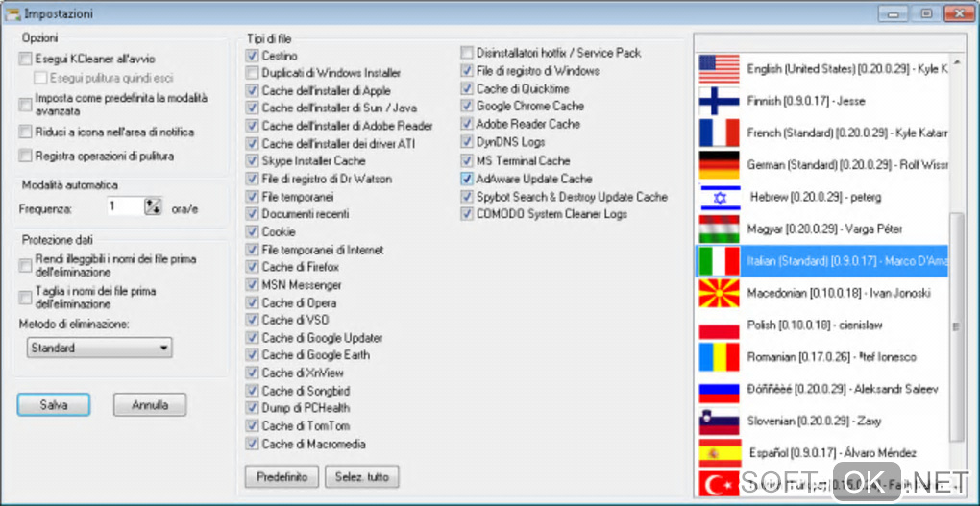Toggle Documenti recenti checkbox
Screen dimensions: 980x506
click(252, 214)
